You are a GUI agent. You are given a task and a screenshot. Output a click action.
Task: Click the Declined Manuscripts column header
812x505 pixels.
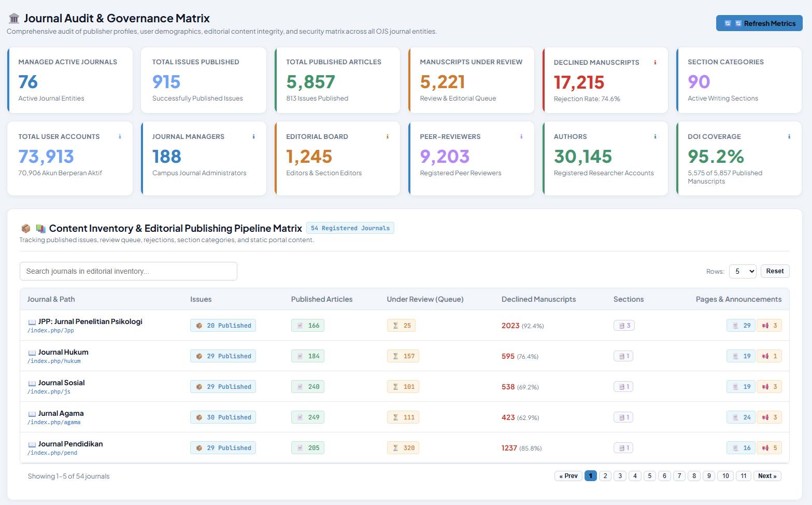(538, 299)
